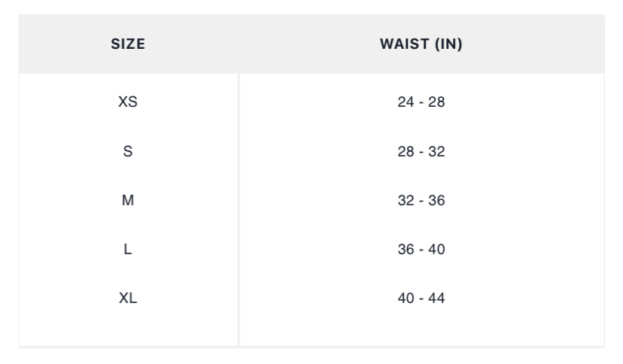This screenshot has width=623, height=364.
Task: Choose the size matching a 40 - 44 waist
Action: (x=128, y=299)
